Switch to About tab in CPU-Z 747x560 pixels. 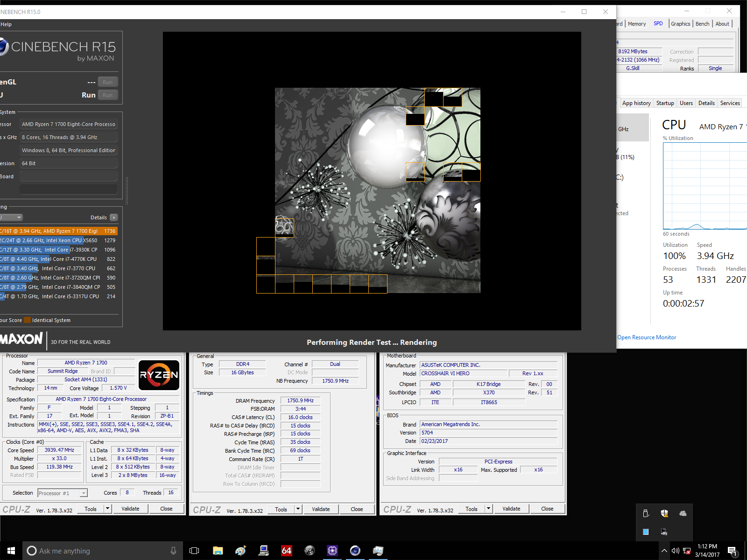(x=722, y=24)
